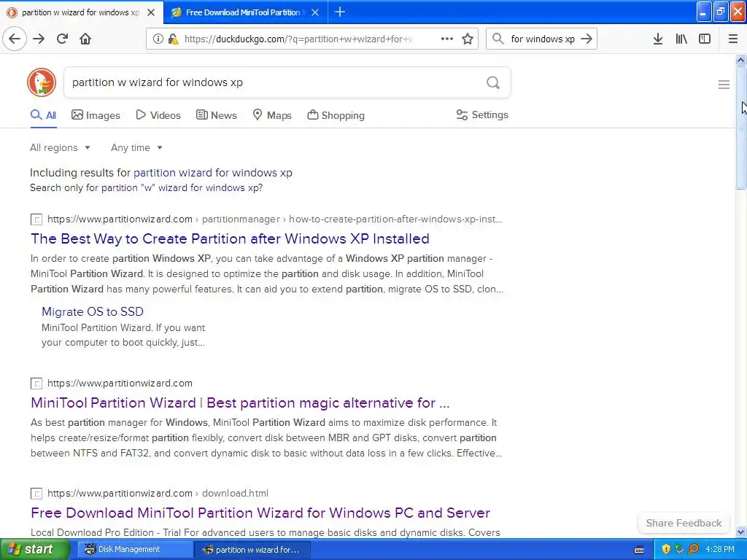Show site information icon in address bar
Screen dimensions: 747x560
pos(158,39)
